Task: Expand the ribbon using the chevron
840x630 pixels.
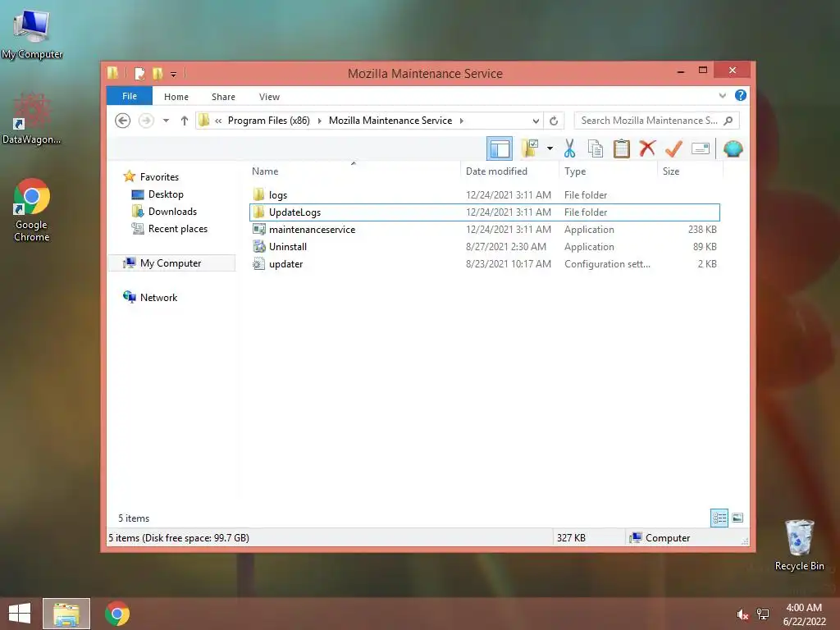Action: click(722, 95)
